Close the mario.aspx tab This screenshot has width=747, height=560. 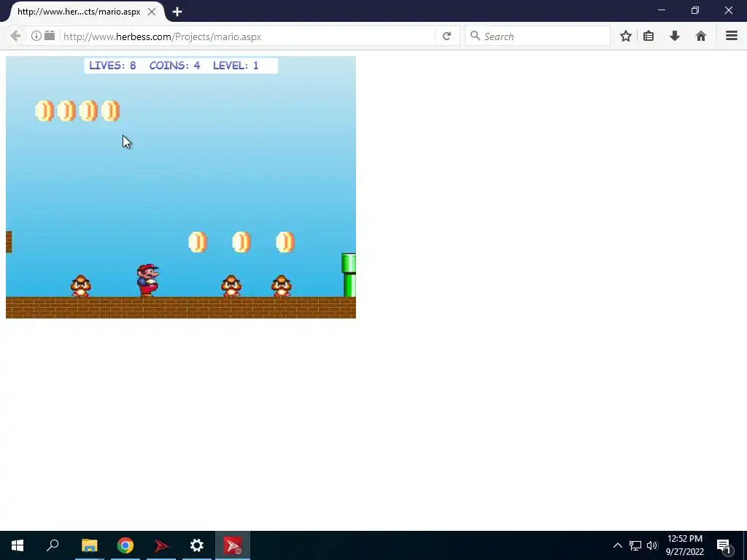coord(152,12)
